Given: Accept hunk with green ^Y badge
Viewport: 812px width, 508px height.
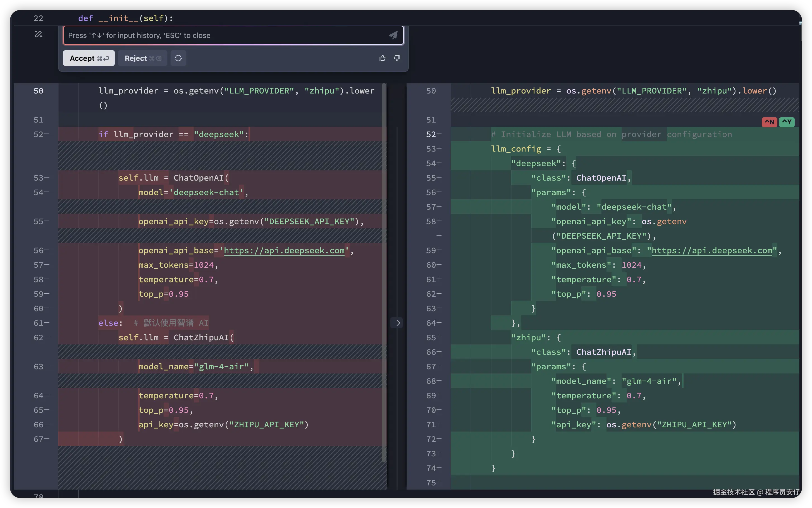Looking at the screenshot, I should [x=787, y=122].
